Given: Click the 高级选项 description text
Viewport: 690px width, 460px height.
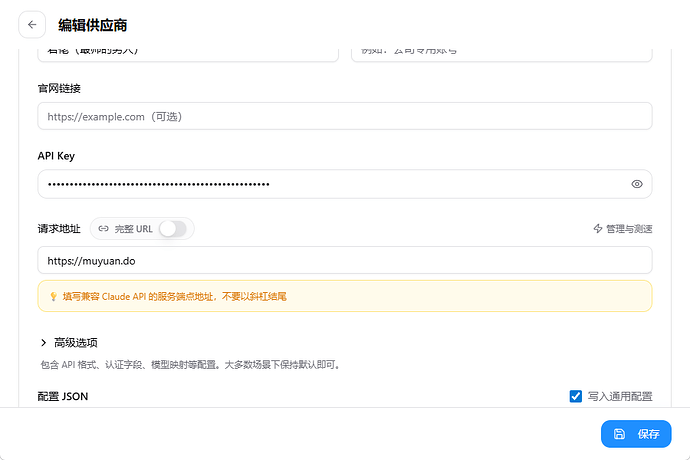Looking at the screenshot, I should [190, 364].
